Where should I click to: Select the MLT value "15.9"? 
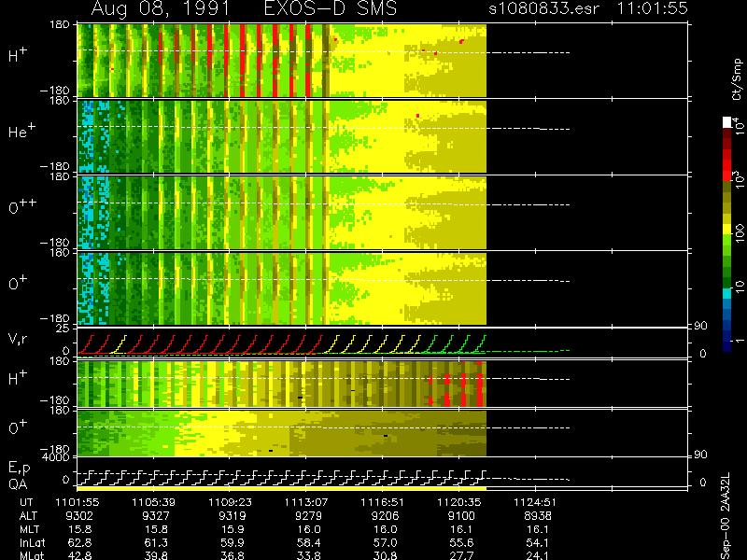point(233,529)
